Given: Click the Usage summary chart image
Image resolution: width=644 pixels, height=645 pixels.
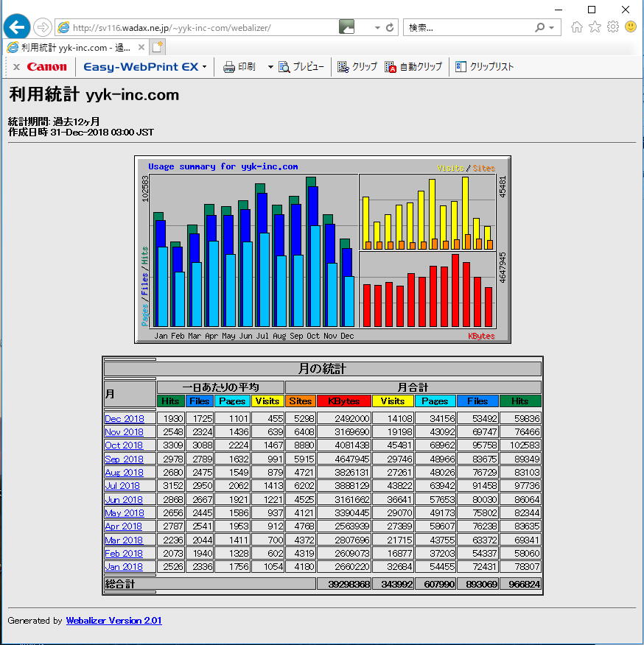Looking at the screenshot, I should pos(323,250).
